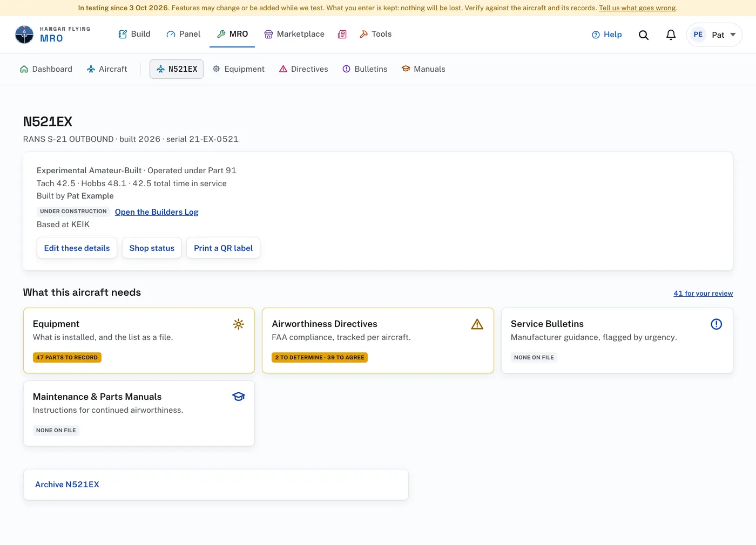Open the 41 for your review link
This screenshot has height=545, width=756.
pos(703,294)
